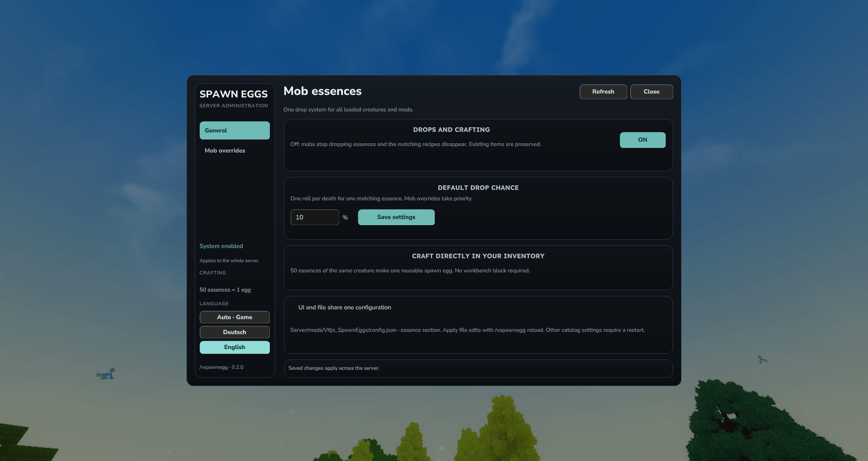
Task: Toggle the Drops and Crafting ON switch
Action: click(642, 140)
